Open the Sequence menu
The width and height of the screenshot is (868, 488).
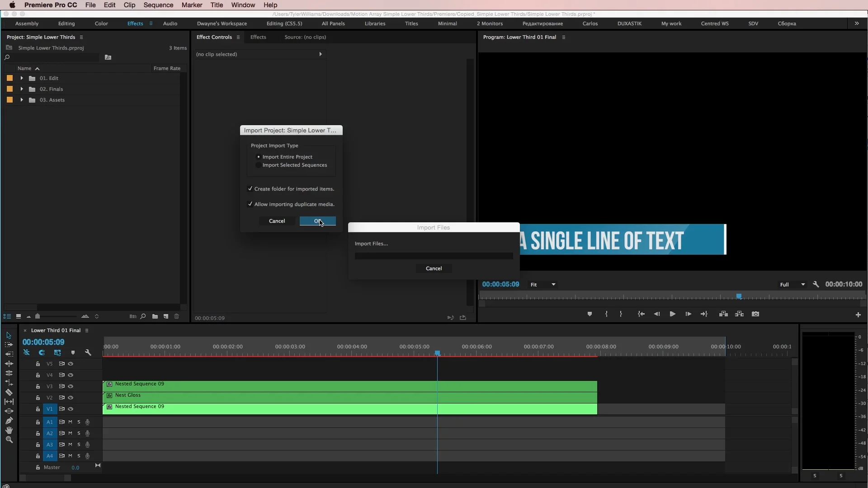(x=158, y=5)
